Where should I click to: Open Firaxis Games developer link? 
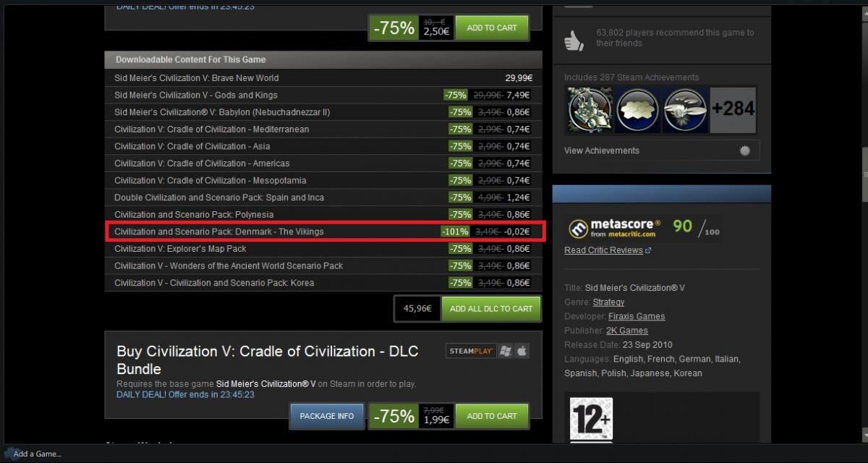pyautogui.click(x=636, y=316)
